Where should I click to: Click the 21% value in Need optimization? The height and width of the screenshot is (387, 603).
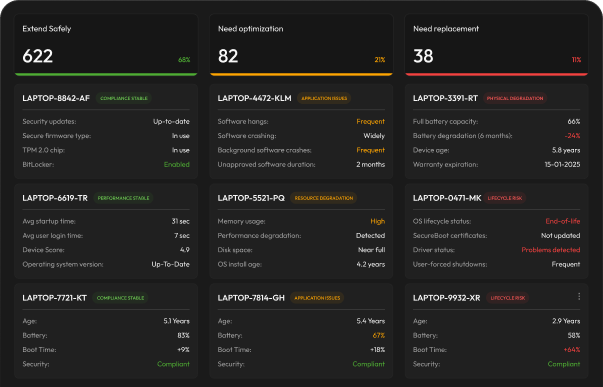[380, 60]
